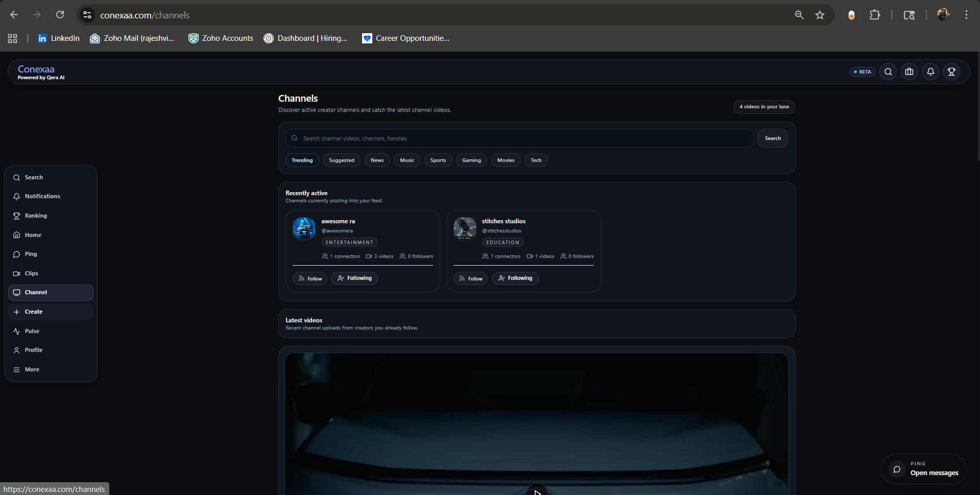
Task: Click the site information icon in address bar
Action: tap(87, 15)
